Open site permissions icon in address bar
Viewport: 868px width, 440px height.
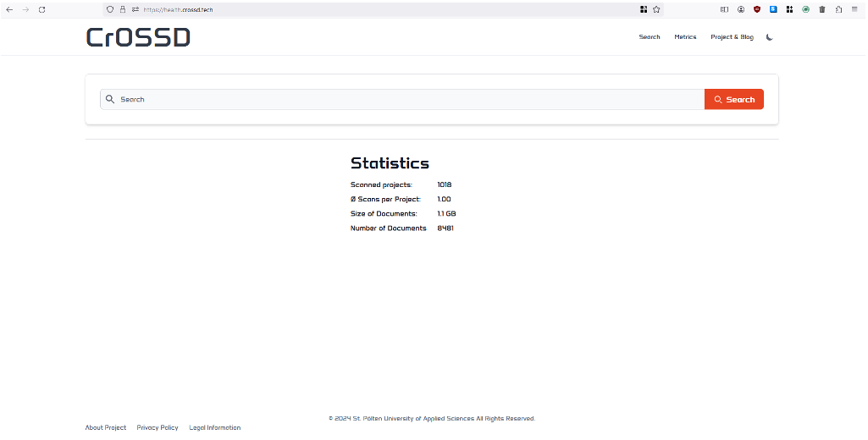[135, 9]
